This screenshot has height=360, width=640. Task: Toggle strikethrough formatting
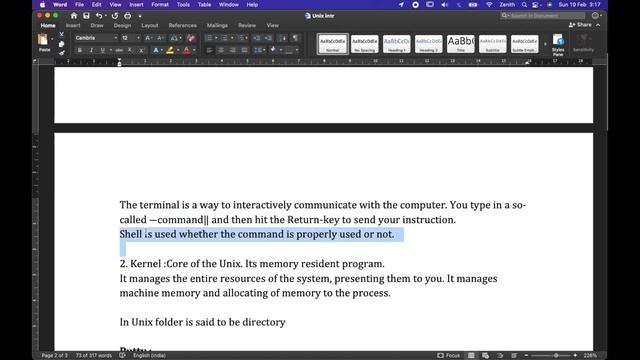119,50
